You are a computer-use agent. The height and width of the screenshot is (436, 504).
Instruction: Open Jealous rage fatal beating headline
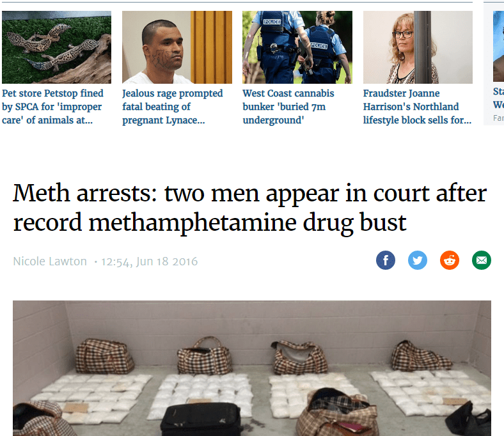(173, 107)
